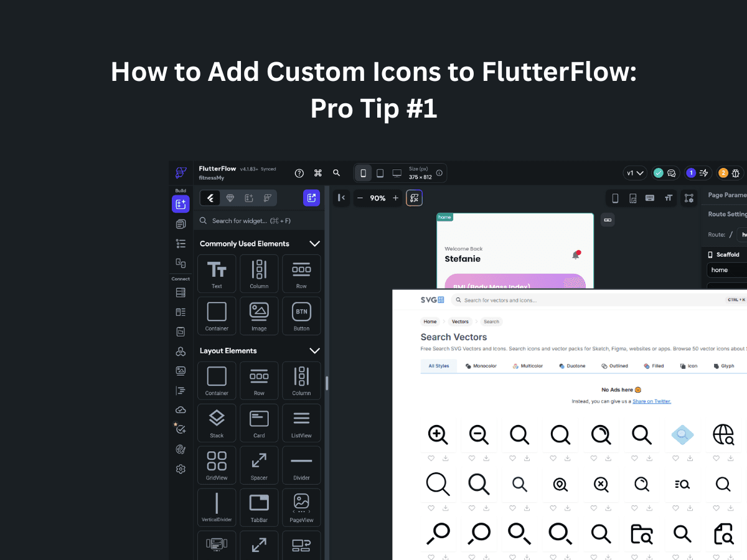Open the keyboard shortcuts command icon
747x560 pixels.
tap(318, 173)
